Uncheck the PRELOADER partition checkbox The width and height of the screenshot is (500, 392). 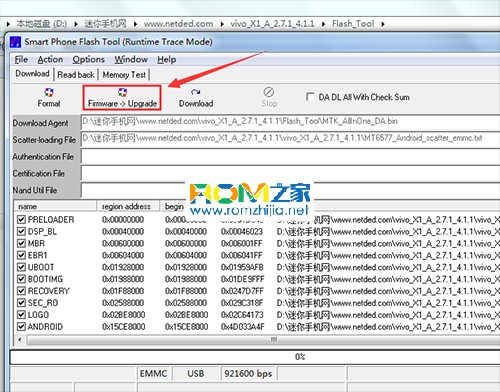pos(21,219)
